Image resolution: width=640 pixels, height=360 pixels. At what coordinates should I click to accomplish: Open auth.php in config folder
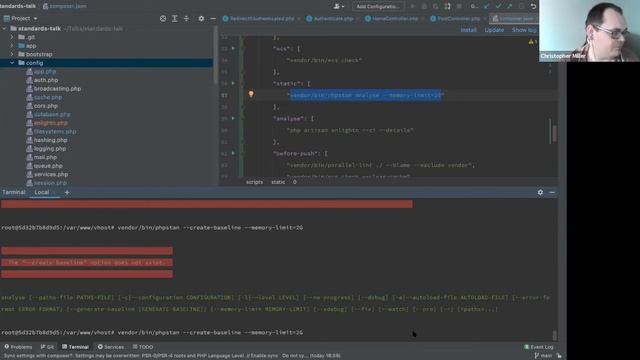(46, 80)
